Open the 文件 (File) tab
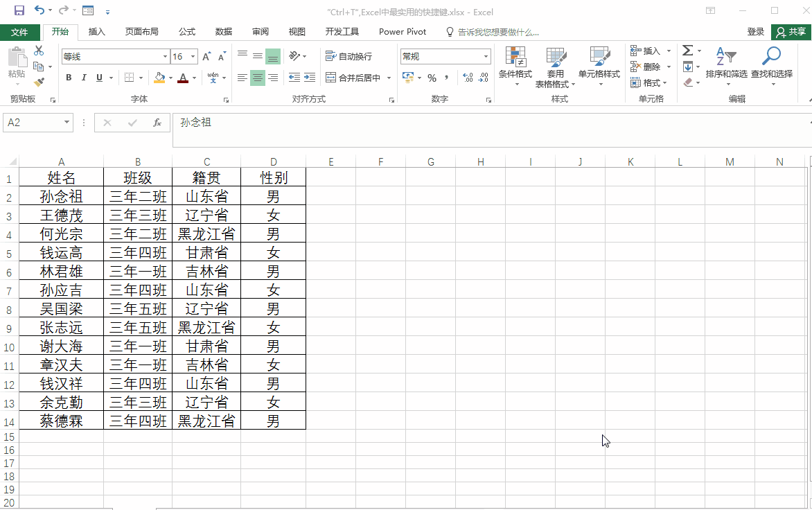812x510 pixels. coord(19,32)
